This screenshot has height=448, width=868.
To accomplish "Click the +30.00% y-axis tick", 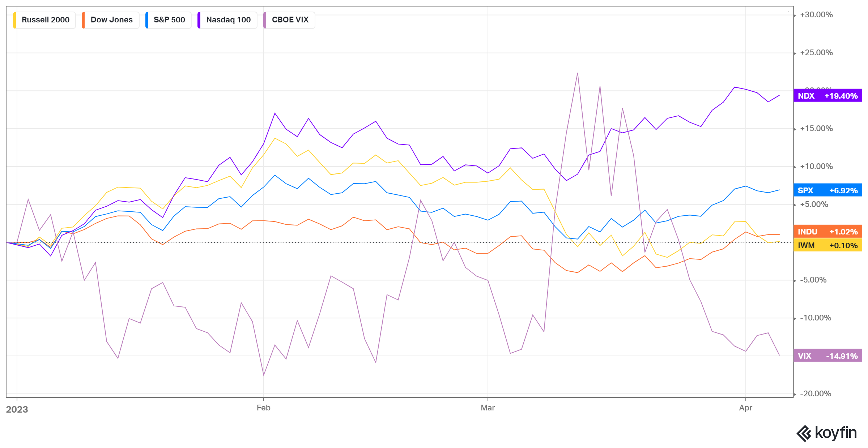I will (816, 15).
